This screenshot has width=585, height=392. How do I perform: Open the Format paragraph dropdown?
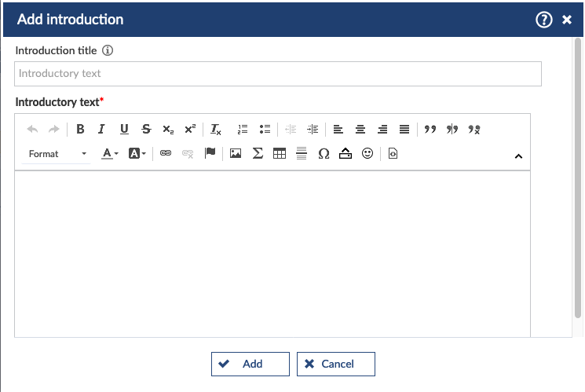(57, 154)
